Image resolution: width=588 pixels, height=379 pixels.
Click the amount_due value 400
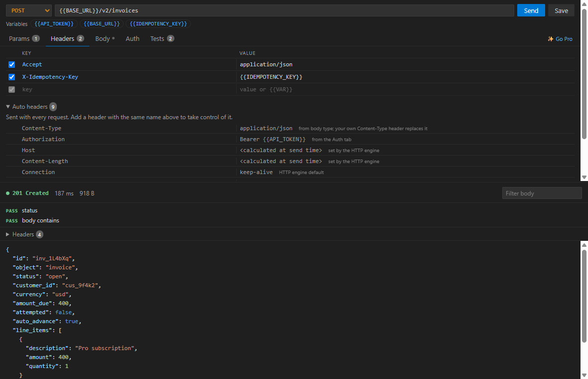click(x=63, y=303)
